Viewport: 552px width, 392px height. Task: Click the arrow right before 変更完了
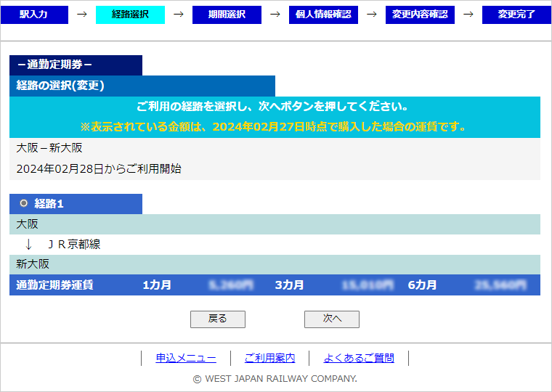point(468,15)
